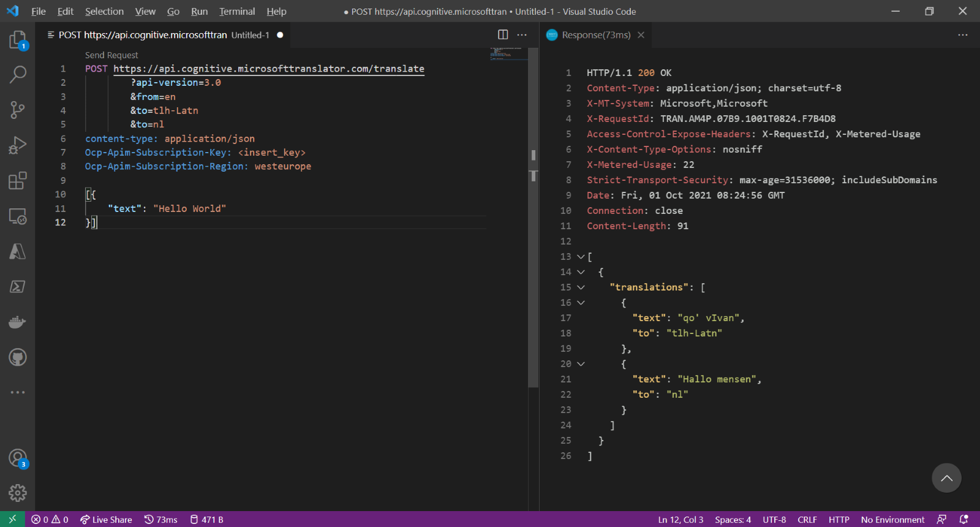This screenshot has height=527, width=980.
Task: Open the GitHub view in sidebar
Action: pos(17,357)
